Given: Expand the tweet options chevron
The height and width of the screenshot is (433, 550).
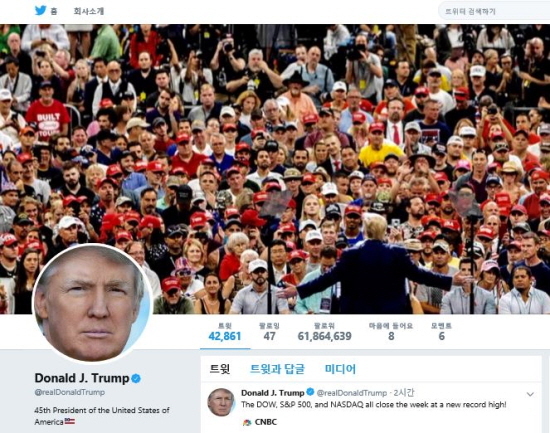Looking at the screenshot, I should coord(530,394).
